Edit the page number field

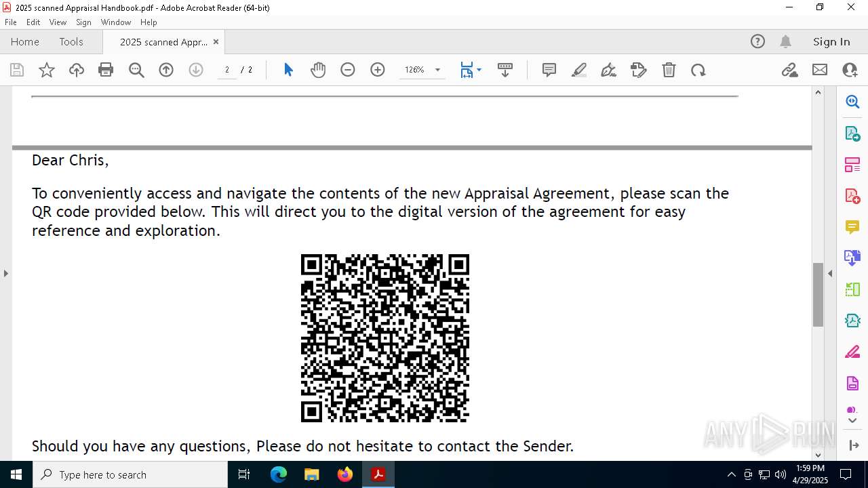[x=227, y=70]
